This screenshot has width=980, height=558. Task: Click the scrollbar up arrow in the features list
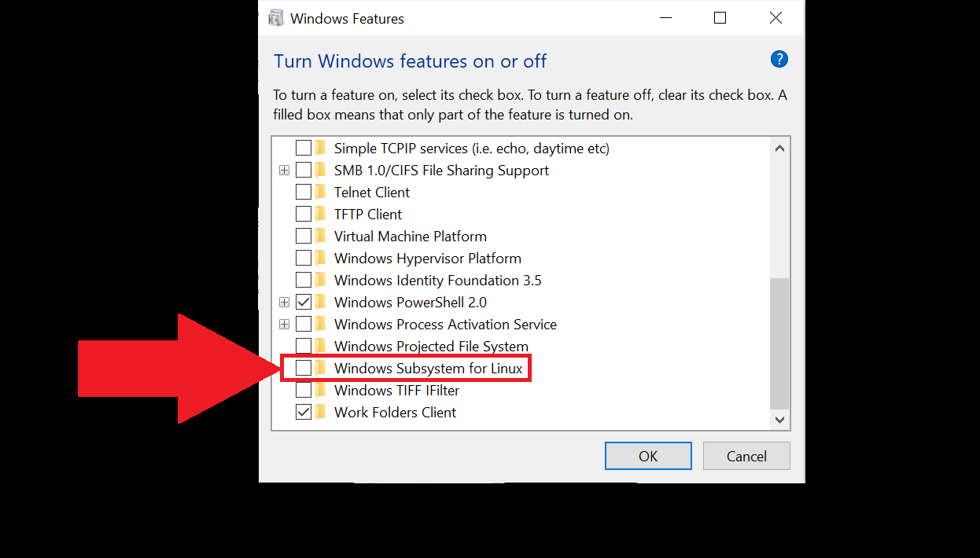coord(779,149)
